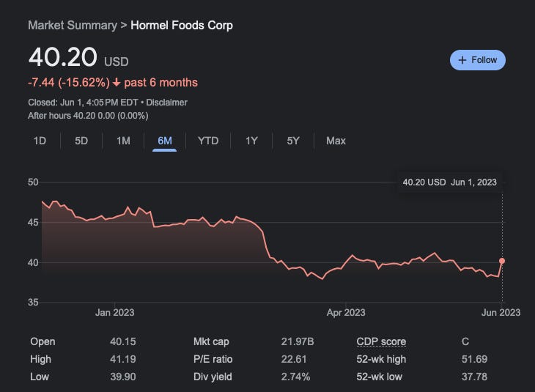This screenshot has height=392, width=535.
Task: Click the Hormel Foods Corp title
Action: click(182, 25)
